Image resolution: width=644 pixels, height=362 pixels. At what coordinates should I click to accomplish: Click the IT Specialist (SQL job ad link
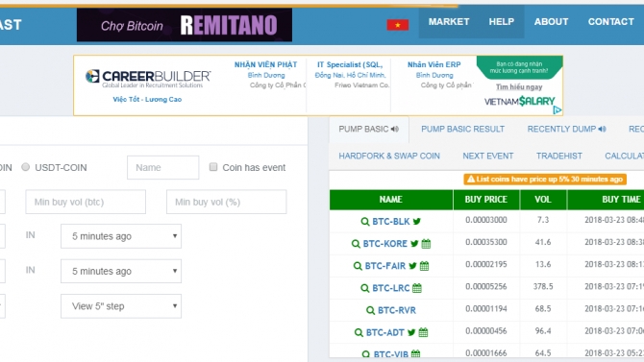(350, 65)
